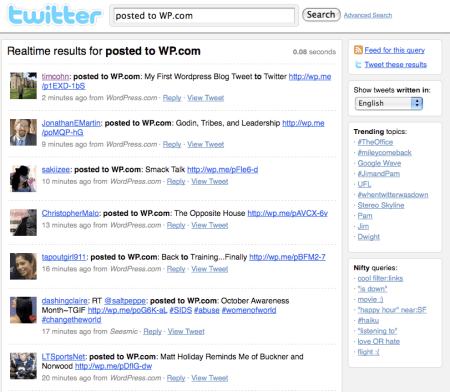Open tapoutgirl911's profile link
Screen dimensions: 450x392
click(x=64, y=257)
